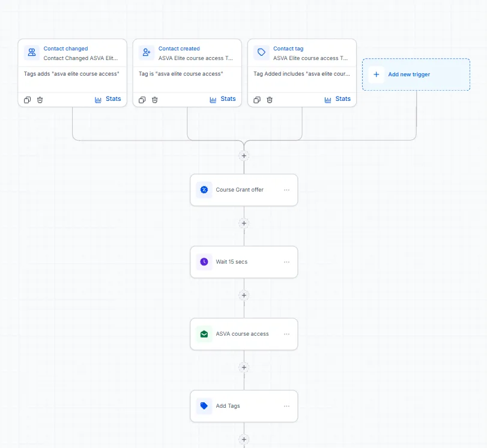Click the Contact tag label icon
This screenshot has height=448, width=487.
coord(261,52)
